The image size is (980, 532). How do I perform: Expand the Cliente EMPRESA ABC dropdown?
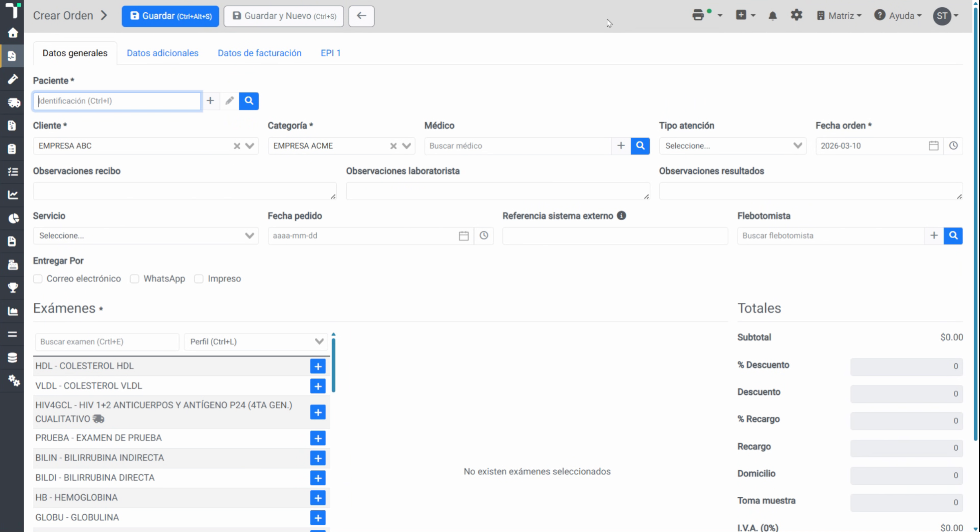249,146
